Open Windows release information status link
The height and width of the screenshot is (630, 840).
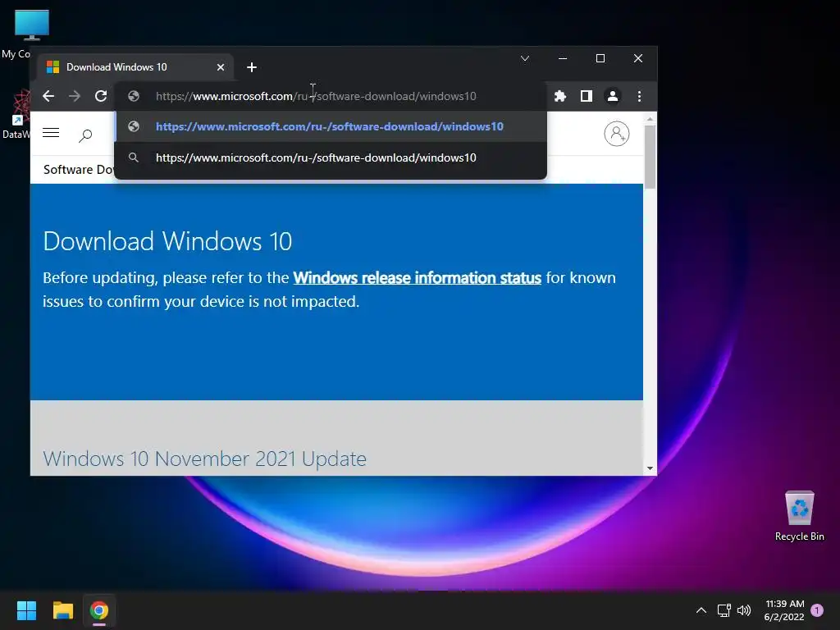point(418,277)
